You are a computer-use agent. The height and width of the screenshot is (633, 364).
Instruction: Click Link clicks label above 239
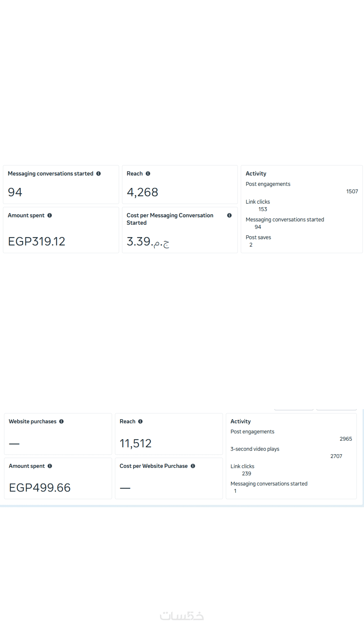click(242, 466)
